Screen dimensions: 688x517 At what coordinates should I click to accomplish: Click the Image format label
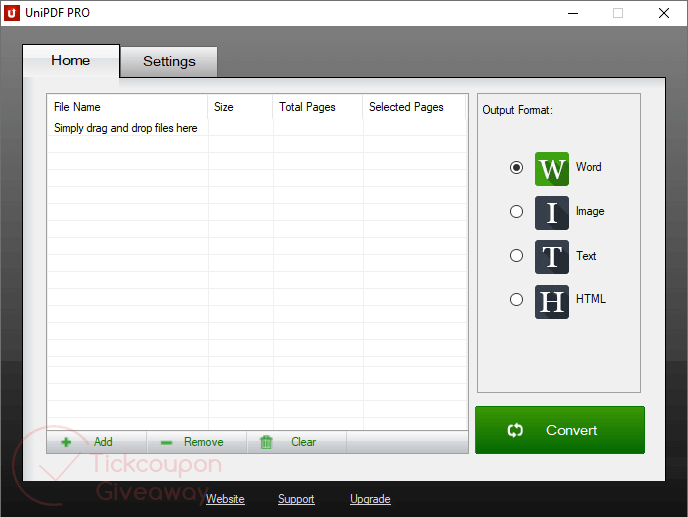click(590, 211)
